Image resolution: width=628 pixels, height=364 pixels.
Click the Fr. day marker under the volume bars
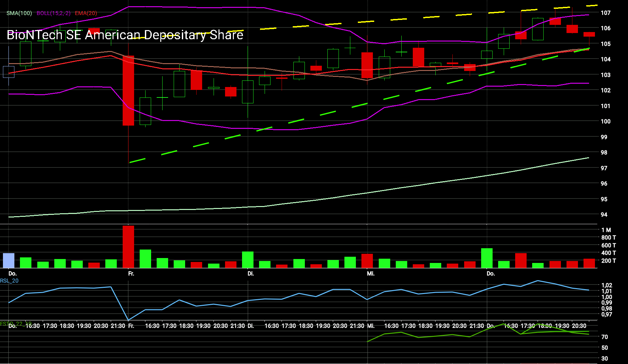pos(131,273)
